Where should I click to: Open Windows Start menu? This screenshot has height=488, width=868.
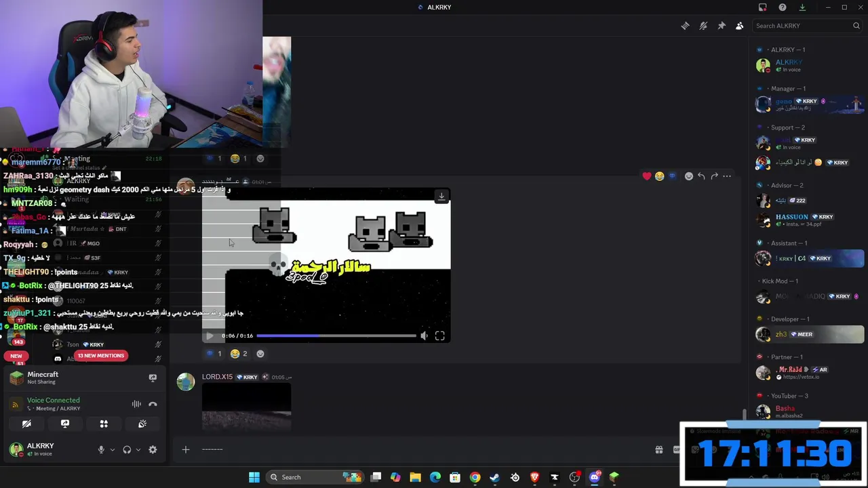click(x=254, y=477)
